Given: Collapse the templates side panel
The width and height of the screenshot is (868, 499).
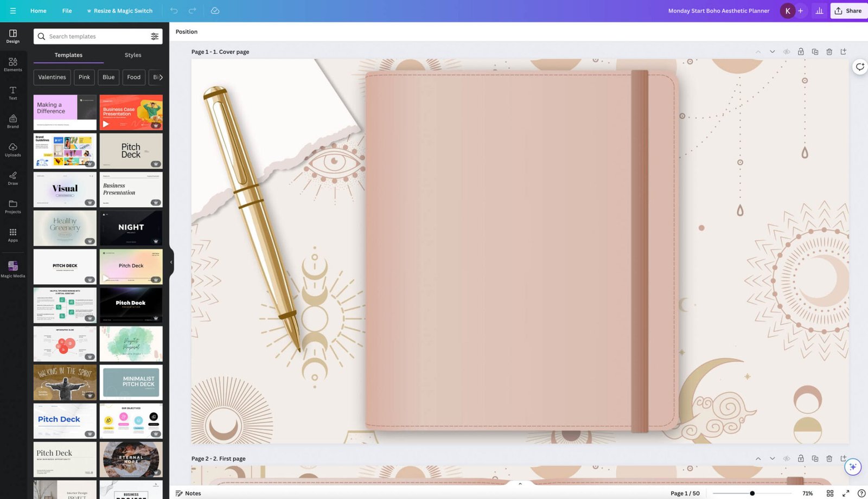Looking at the screenshot, I should click(x=171, y=263).
